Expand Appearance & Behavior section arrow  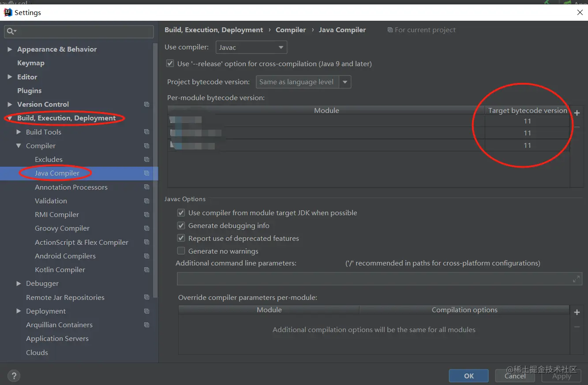click(x=10, y=49)
